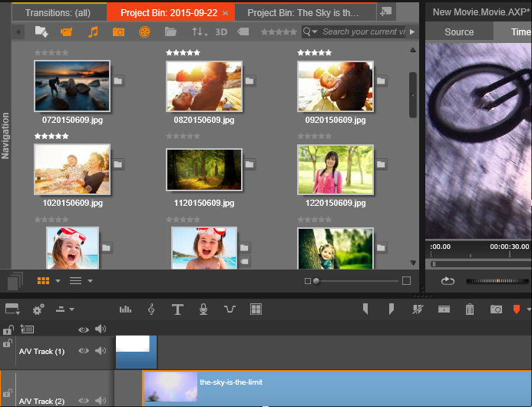
Task: Filter by five-star rating in toolbar
Action: pyautogui.click(x=279, y=32)
